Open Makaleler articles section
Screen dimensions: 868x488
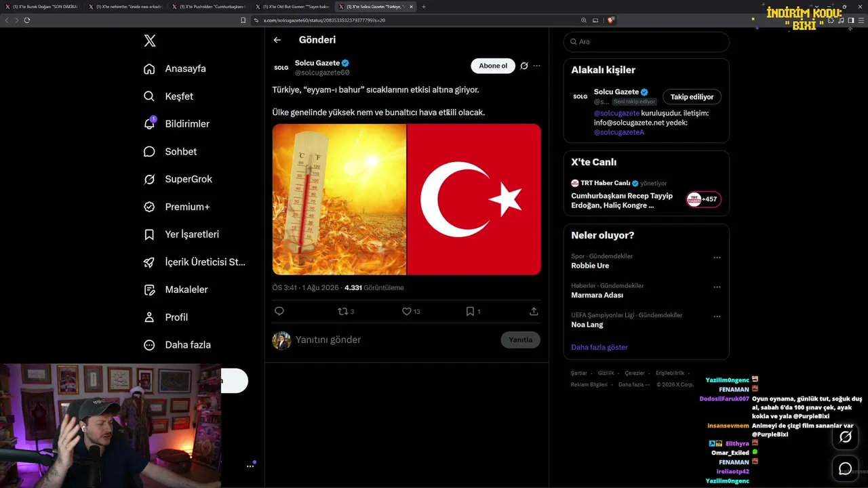tap(176, 289)
